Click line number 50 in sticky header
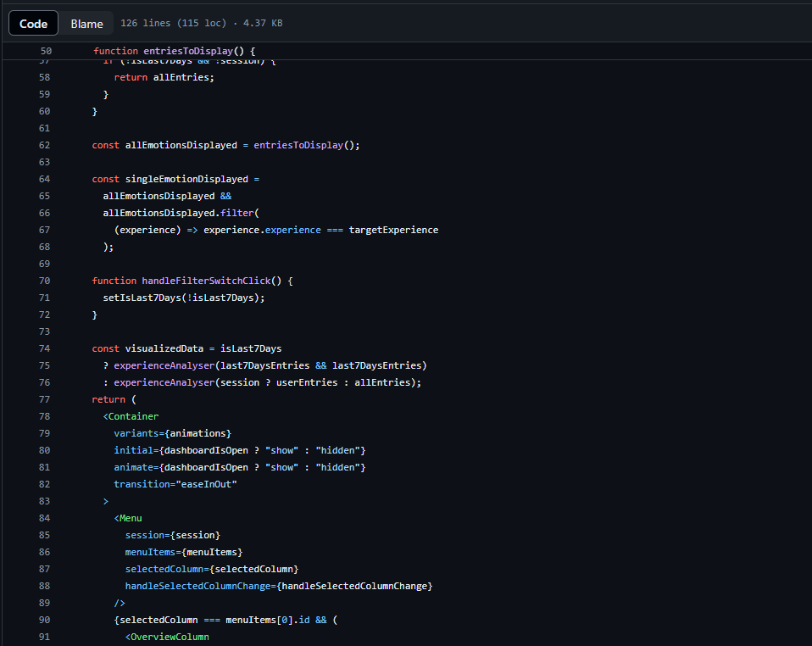 46,51
